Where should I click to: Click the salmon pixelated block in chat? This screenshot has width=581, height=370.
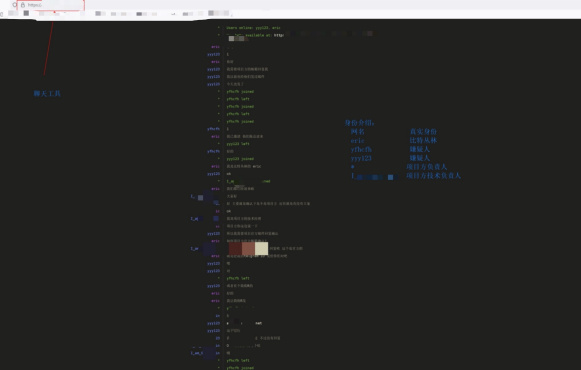(x=248, y=249)
